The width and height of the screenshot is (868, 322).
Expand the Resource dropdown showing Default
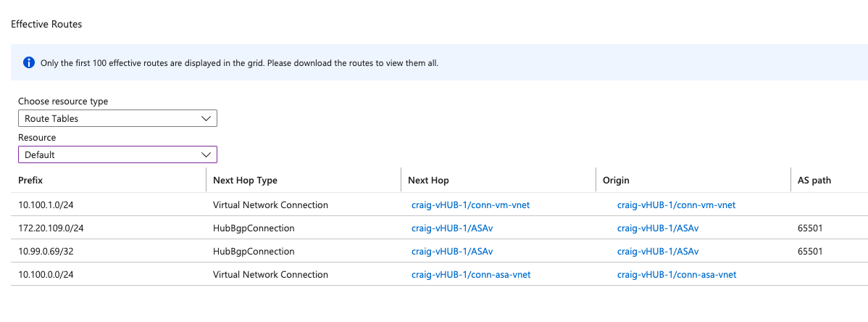tap(117, 154)
